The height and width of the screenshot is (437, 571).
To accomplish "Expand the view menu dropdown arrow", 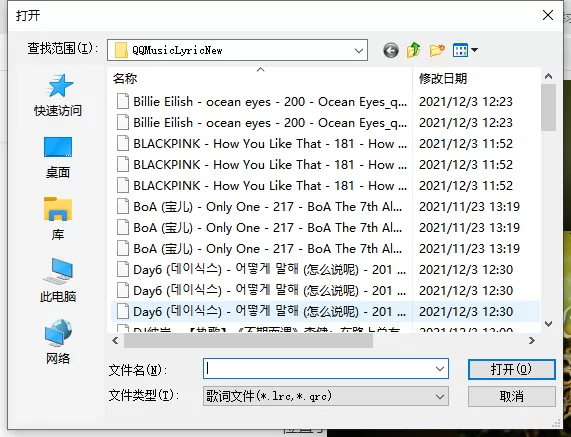I will [x=474, y=50].
